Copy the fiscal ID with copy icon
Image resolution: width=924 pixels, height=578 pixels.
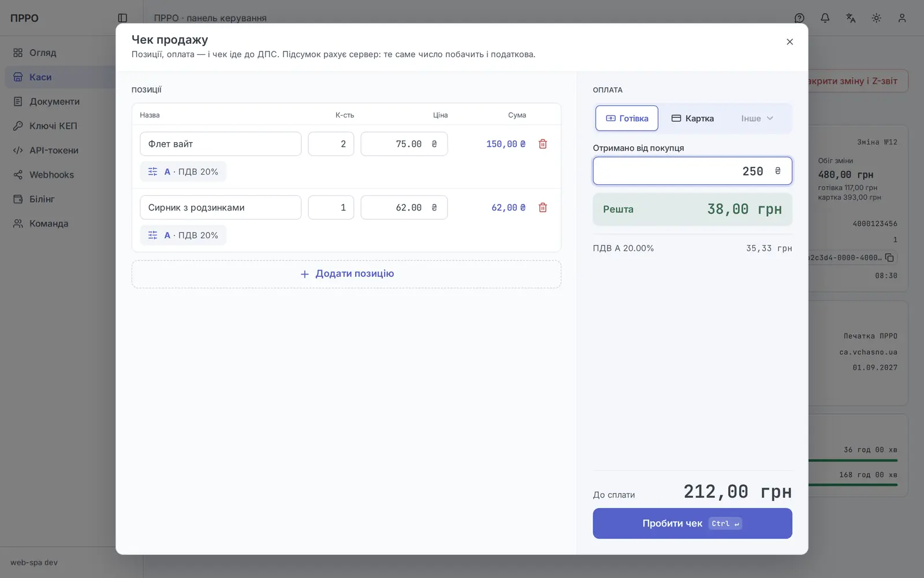(889, 258)
